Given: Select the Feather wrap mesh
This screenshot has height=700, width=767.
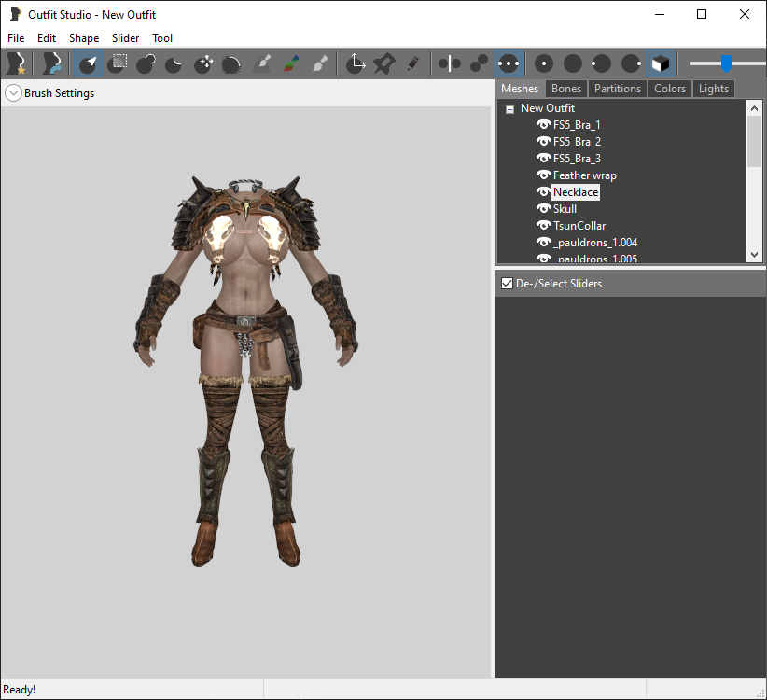Looking at the screenshot, I should (584, 175).
